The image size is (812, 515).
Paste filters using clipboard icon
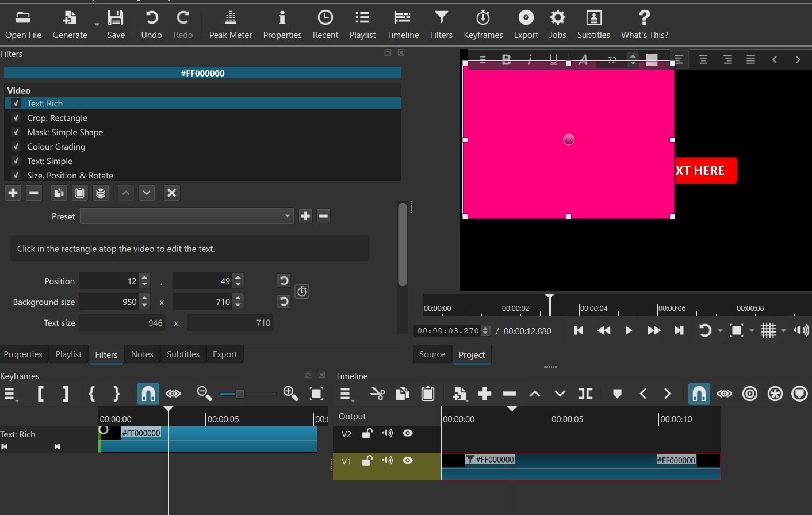tap(80, 193)
